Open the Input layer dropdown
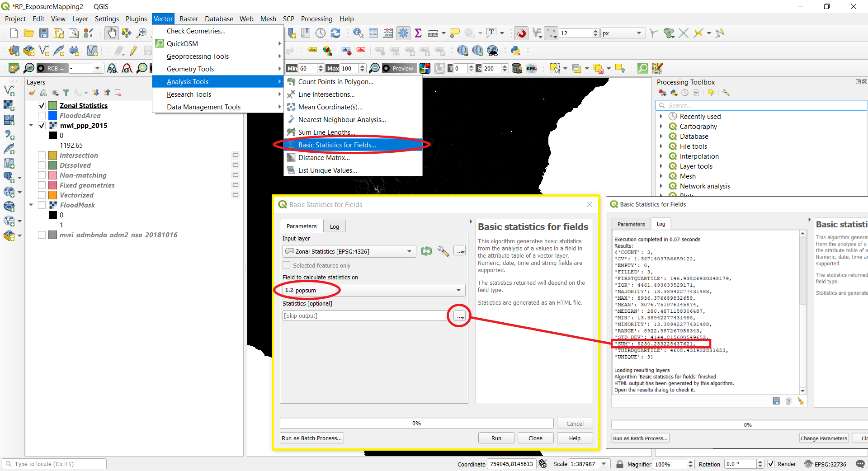 click(409, 251)
